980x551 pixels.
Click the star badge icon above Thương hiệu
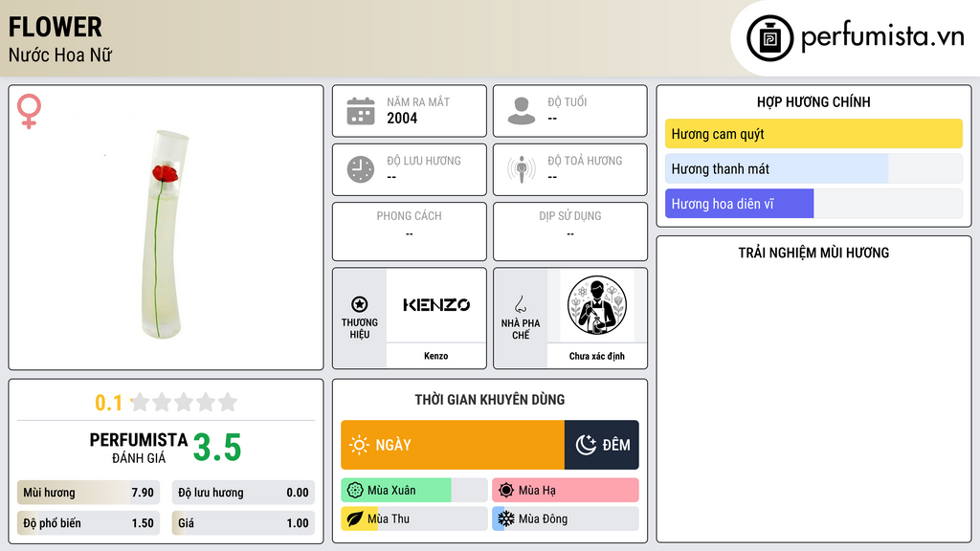click(360, 304)
